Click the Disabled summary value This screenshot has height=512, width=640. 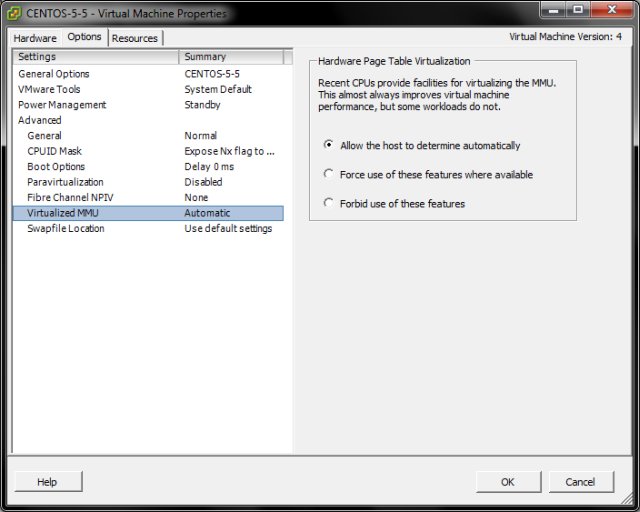tap(203, 183)
